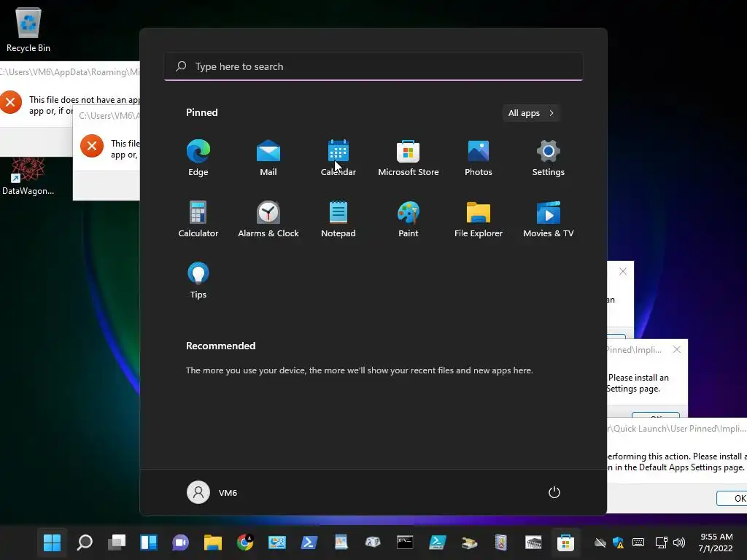Open Windows Security tray icon
The width and height of the screenshot is (747, 560).
(619, 542)
